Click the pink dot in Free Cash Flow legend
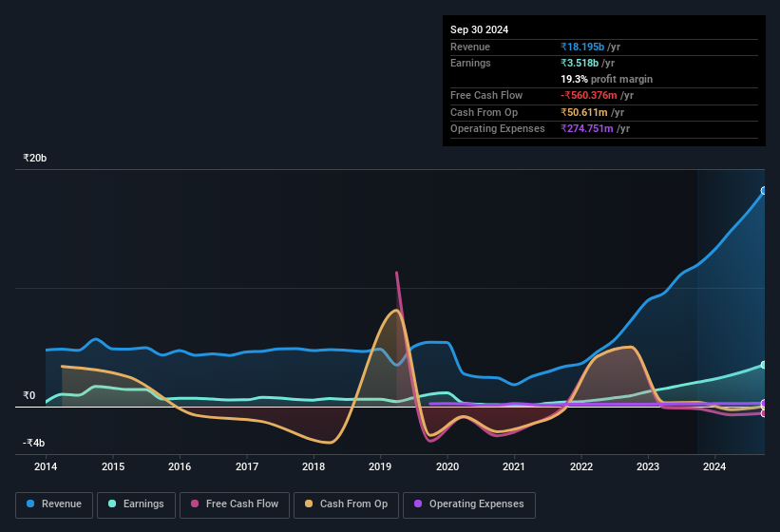Image resolution: width=780 pixels, height=532 pixels. click(x=195, y=503)
